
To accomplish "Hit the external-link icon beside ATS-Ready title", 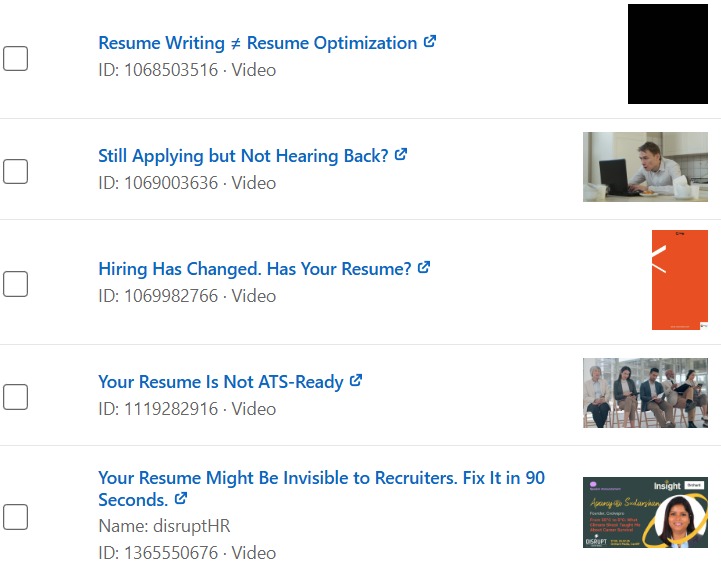I will (356, 381).
